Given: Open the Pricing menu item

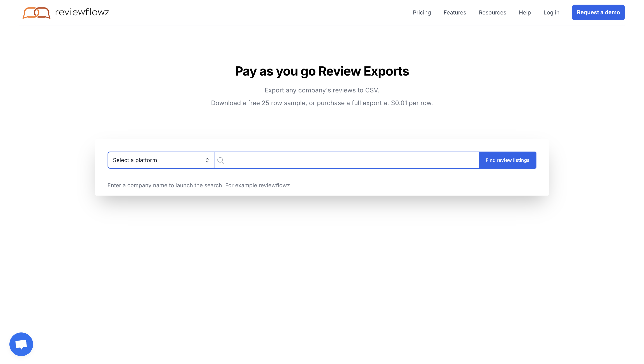Looking at the screenshot, I should pos(422,12).
